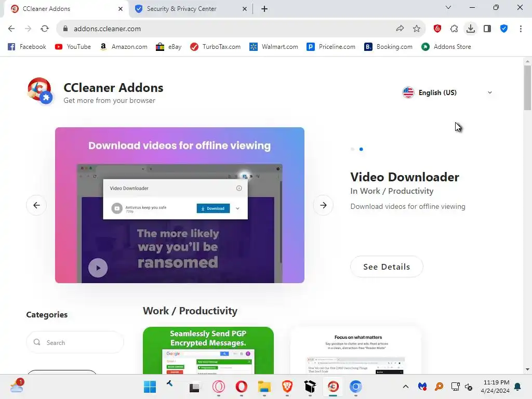Open the YouTube bookmark
Viewport: 532px width, 399px height.
(73, 47)
